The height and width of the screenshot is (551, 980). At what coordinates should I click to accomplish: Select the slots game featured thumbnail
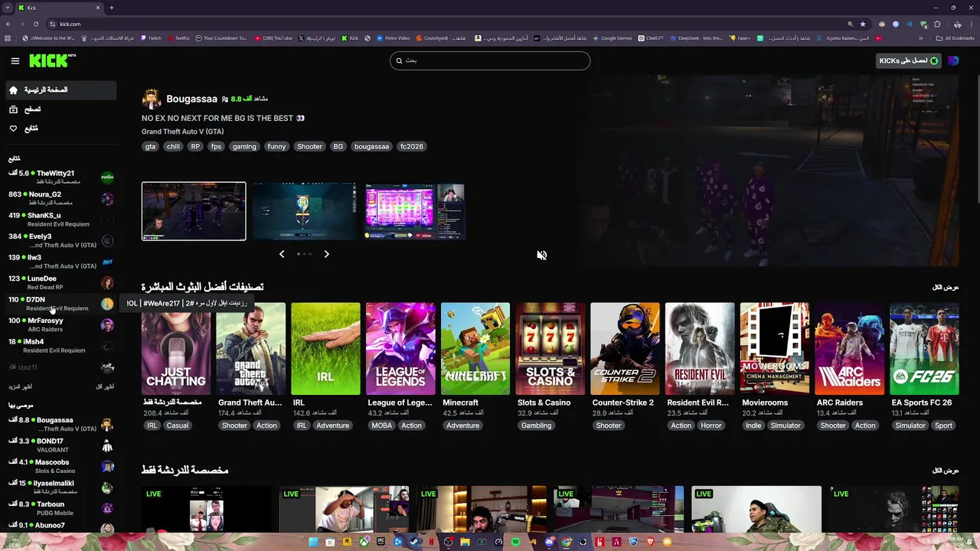pyautogui.click(x=414, y=211)
